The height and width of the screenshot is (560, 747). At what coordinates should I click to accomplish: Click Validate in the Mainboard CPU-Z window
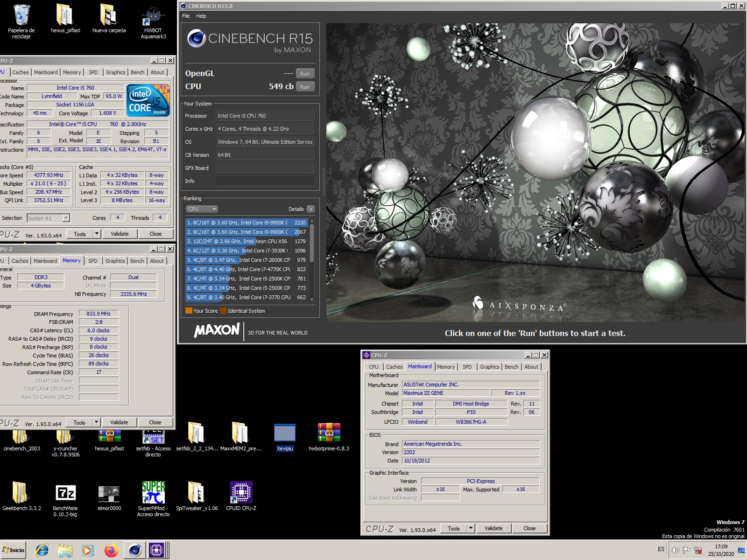493,528
